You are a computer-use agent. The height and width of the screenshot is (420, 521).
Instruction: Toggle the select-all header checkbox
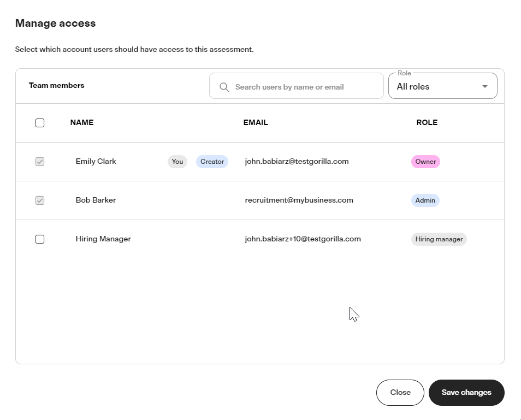(40, 123)
